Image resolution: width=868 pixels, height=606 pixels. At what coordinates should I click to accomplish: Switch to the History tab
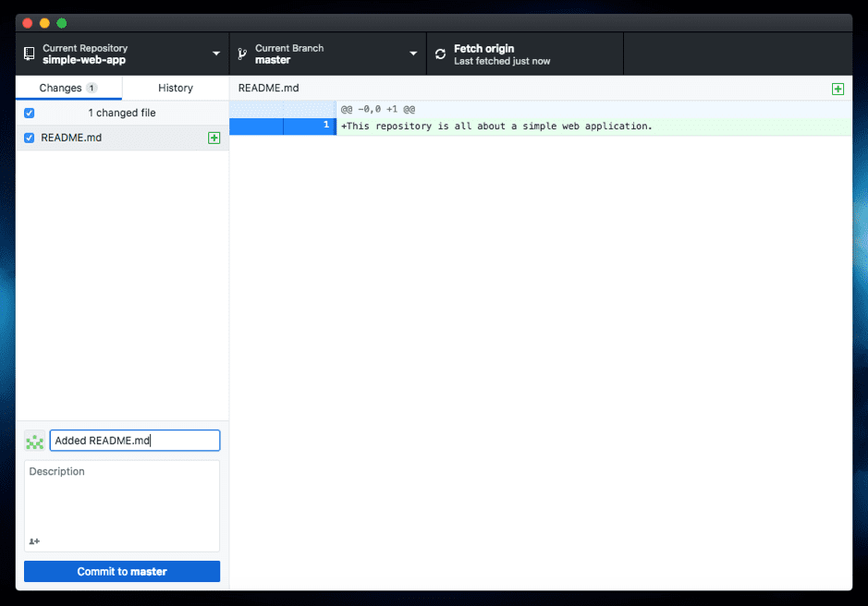coord(175,88)
